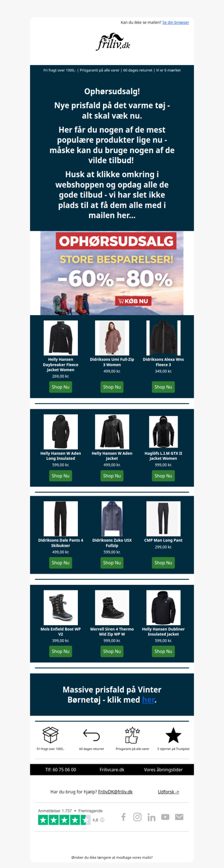Click the Mols Enfield Boot thumbnail

point(60,607)
